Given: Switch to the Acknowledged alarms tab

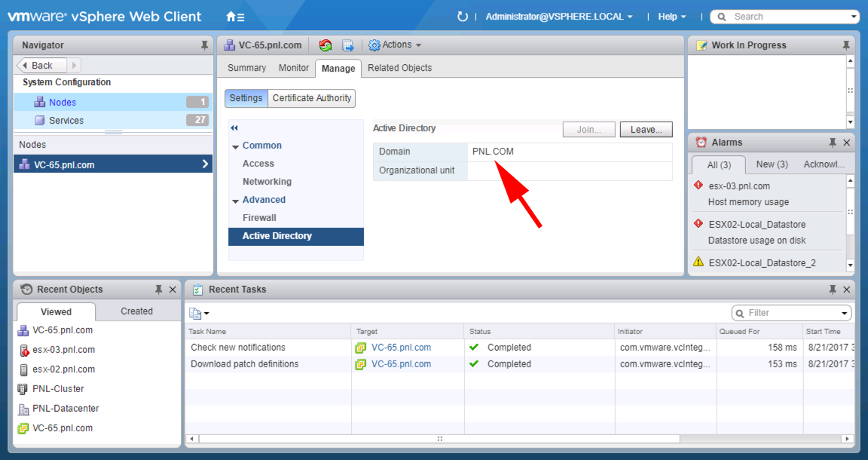Looking at the screenshot, I should pos(824,164).
